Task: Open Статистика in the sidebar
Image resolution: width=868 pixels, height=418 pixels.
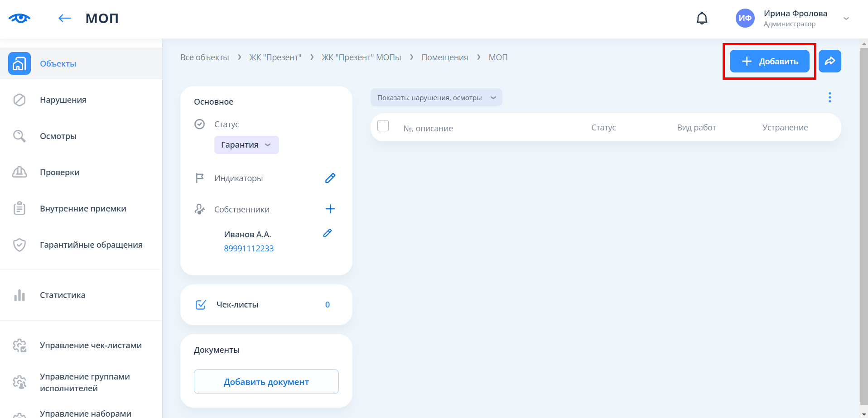Action: coord(63,295)
